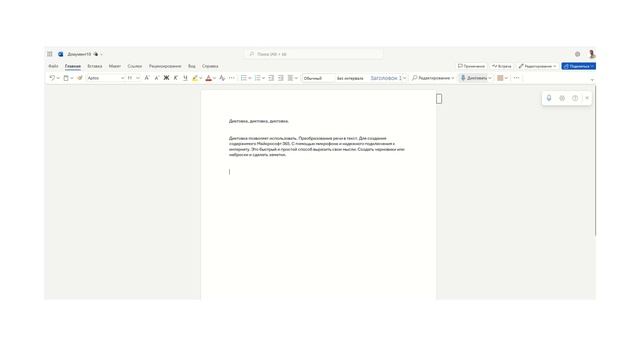Click the vertical document scrollbar
This screenshot has width=640, height=360.
595,160
